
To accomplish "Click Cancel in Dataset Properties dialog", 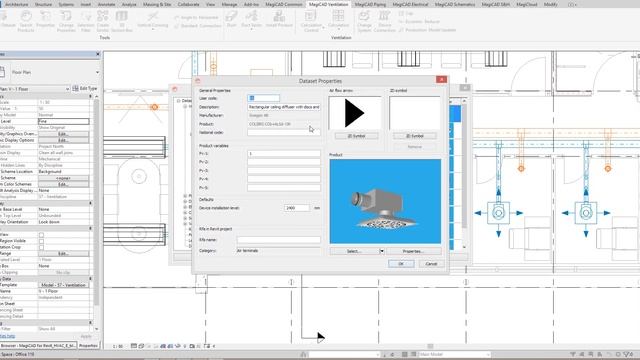I will [x=431, y=264].
